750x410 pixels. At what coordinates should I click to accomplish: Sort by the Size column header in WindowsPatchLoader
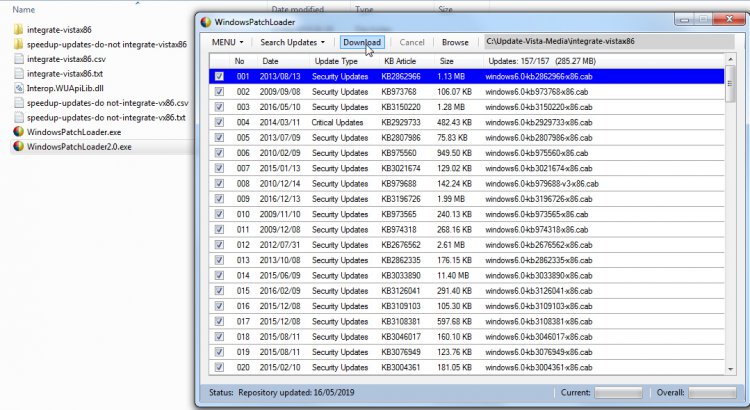click(x=459, y=61)
